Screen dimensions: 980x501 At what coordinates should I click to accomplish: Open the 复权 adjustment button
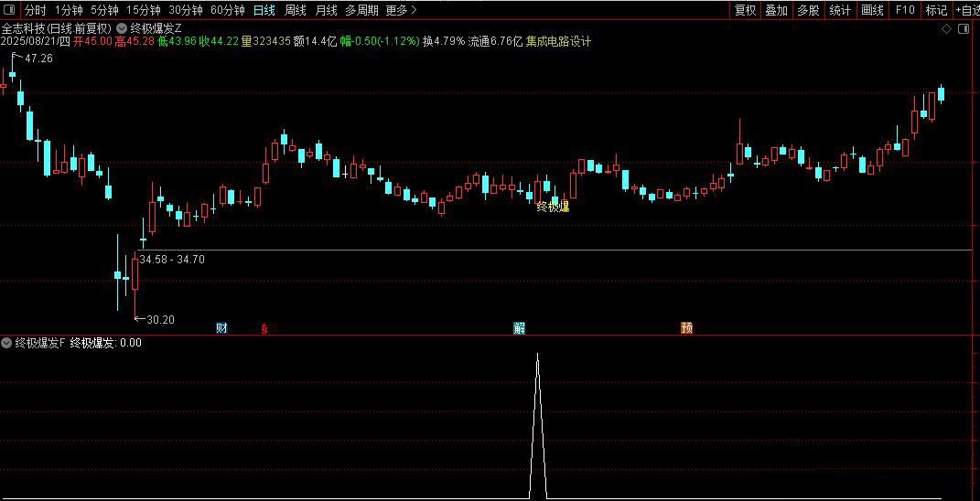coord(745,10)
